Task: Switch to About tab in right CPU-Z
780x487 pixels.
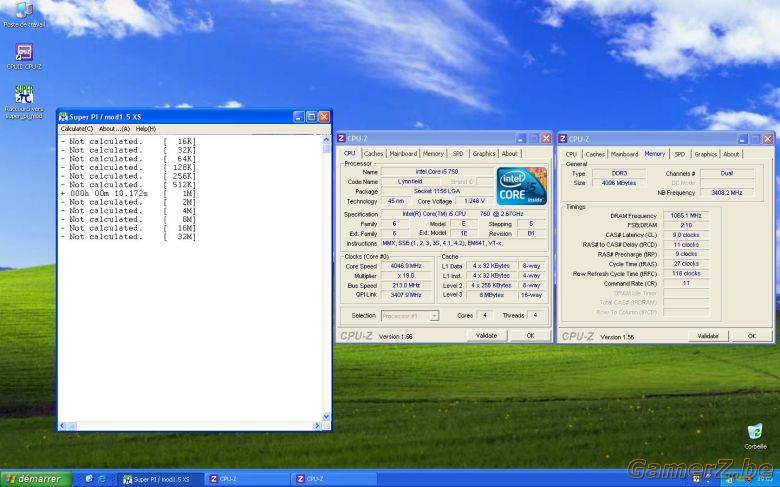Action: [731, 154]
